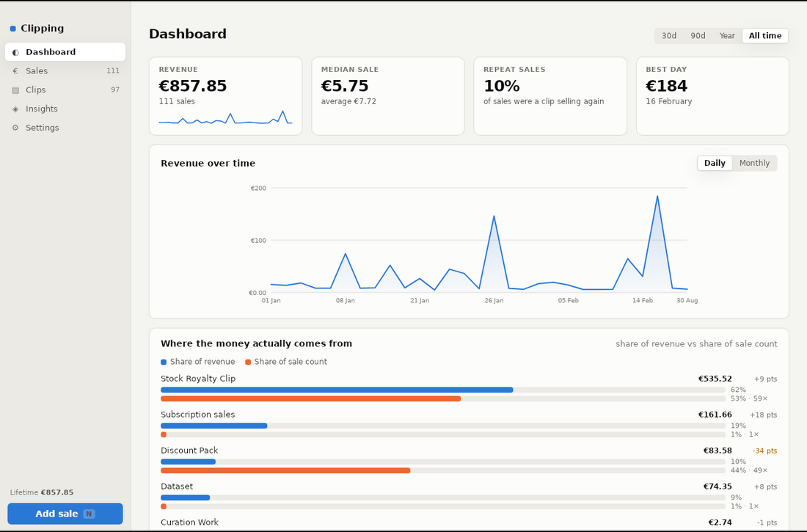Click the blue Share of revenue legend swatch
The image size is (807, 532).
[164, 362]
